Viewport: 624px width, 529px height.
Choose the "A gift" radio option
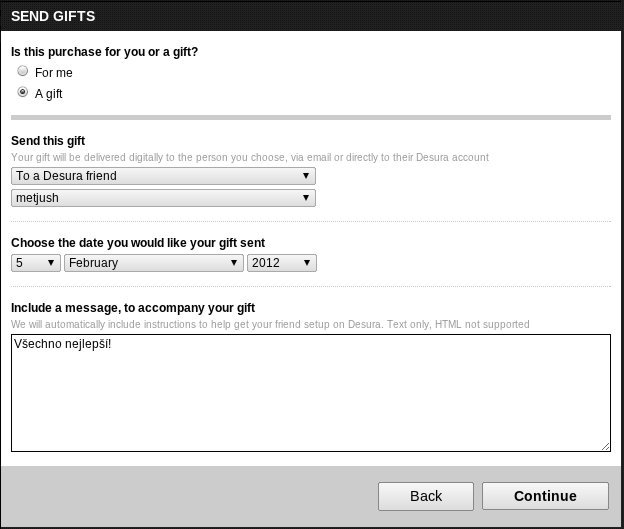(23, 93)
